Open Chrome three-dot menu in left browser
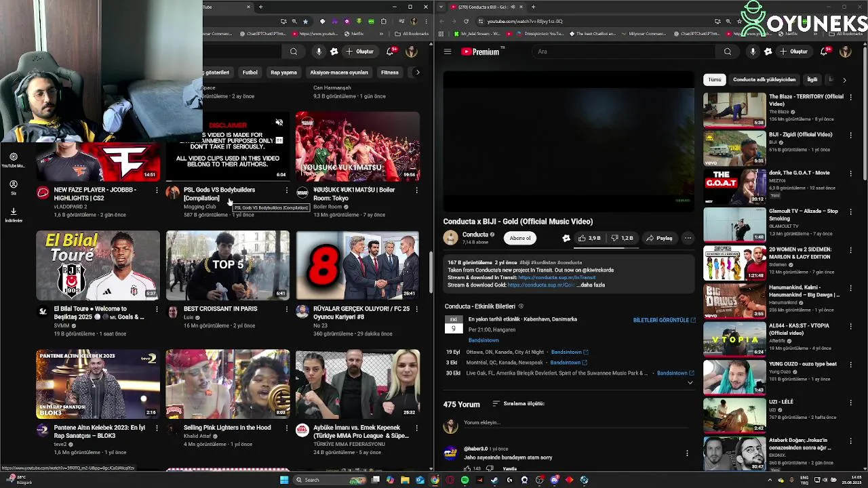 427,21
